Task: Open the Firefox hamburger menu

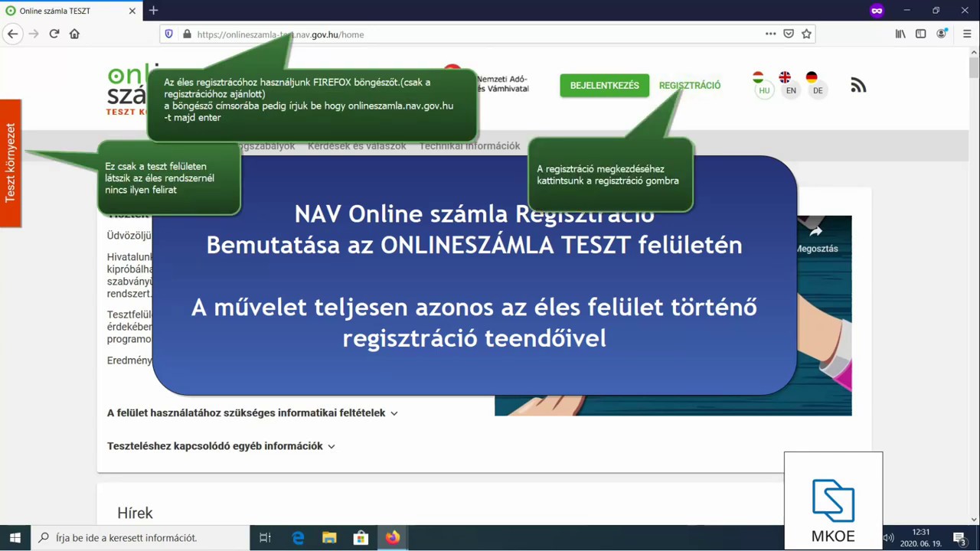Action: pyautogui.click(x=967, y=34)
